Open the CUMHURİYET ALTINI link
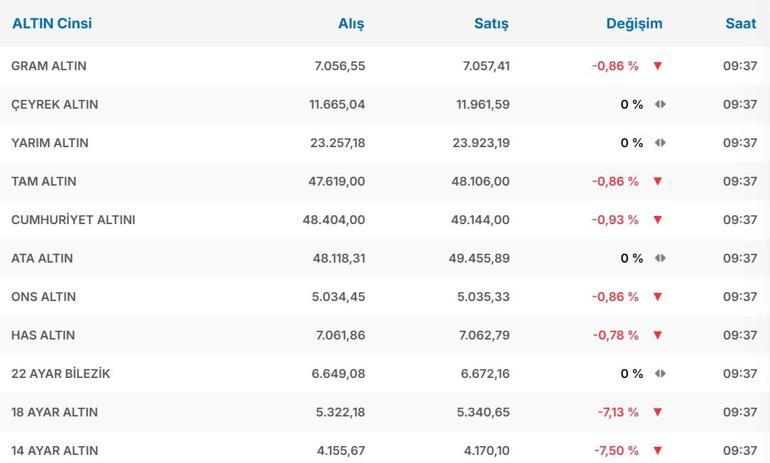Screen dimensions: 770x463 point(73,220)
